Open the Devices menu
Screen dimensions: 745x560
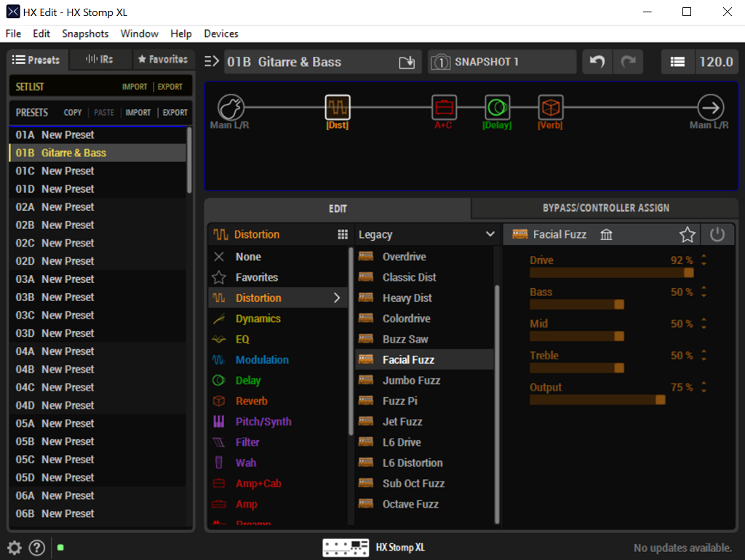pos(221,33)
